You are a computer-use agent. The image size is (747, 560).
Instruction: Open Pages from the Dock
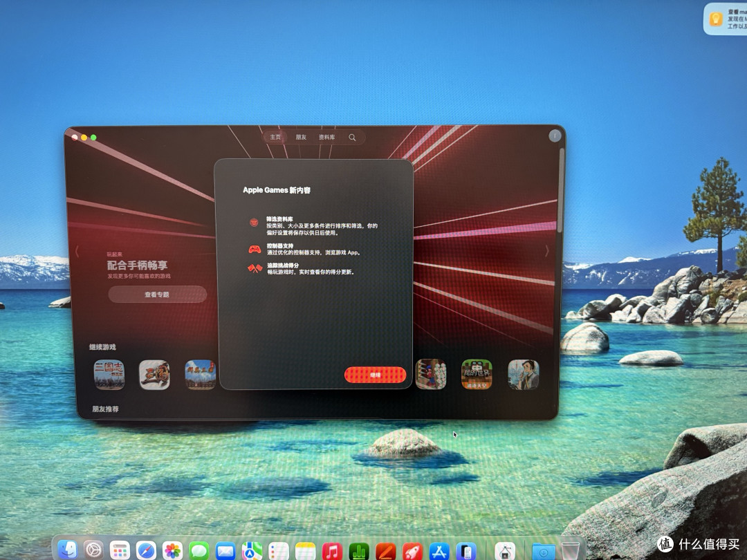385,552
